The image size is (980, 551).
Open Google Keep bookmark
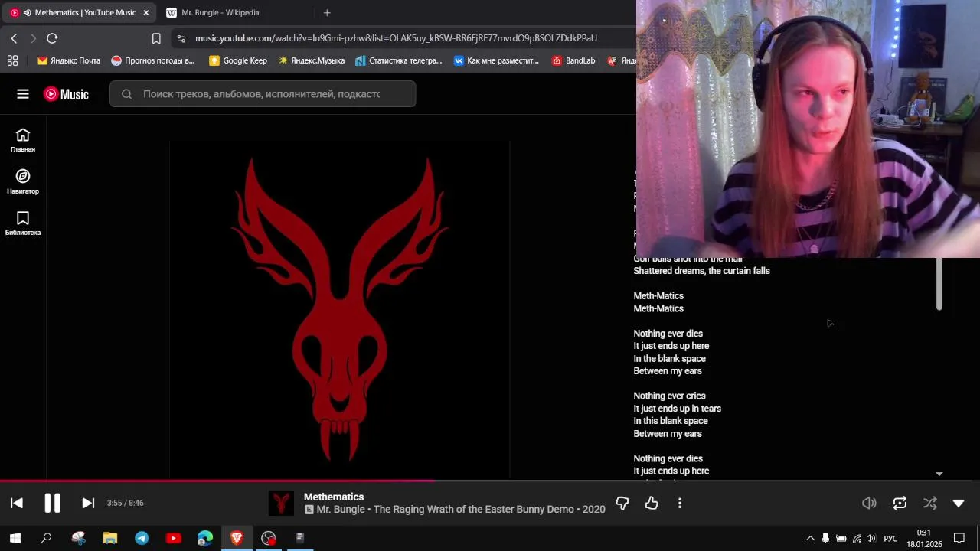237,60
